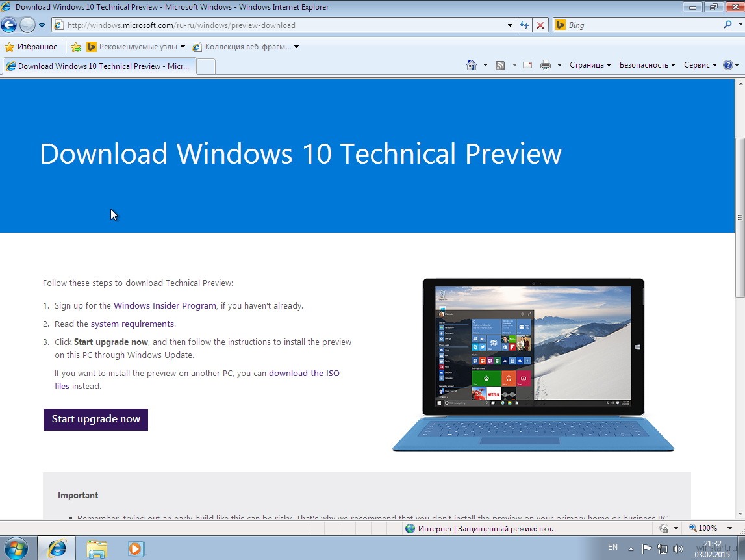
Task: Select the Download Windows 10 Technical Preview tab
Action: (x=99, y=66)
